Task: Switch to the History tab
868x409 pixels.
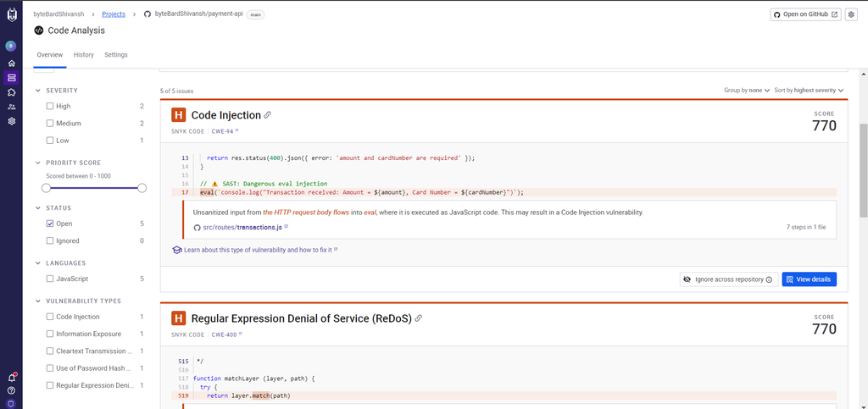Action: pos(84,55)
